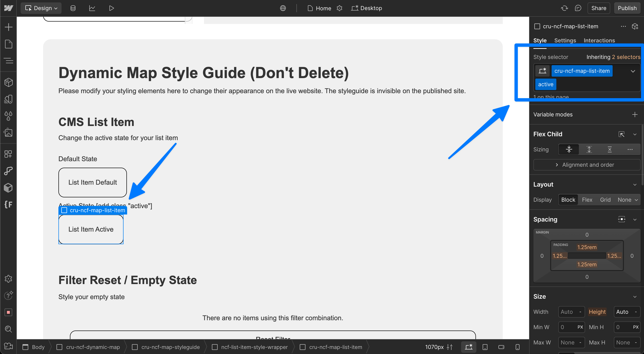
Task: Click the top padding value 1.25rem
Action: [587, 247]
